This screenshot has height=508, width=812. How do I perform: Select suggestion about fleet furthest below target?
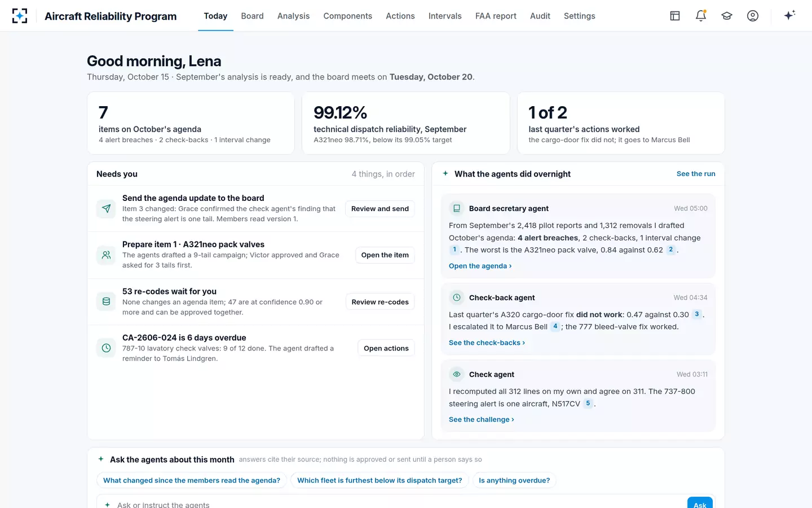[379, 480]
